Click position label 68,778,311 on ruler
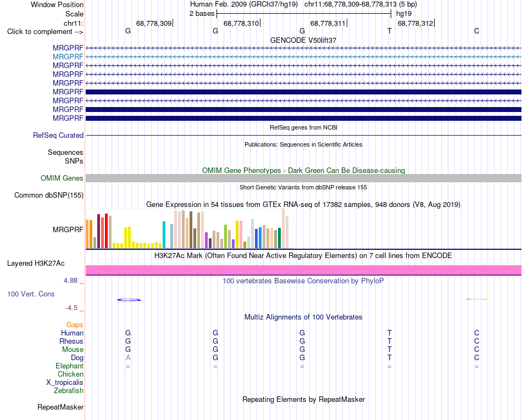 (328, 23)
